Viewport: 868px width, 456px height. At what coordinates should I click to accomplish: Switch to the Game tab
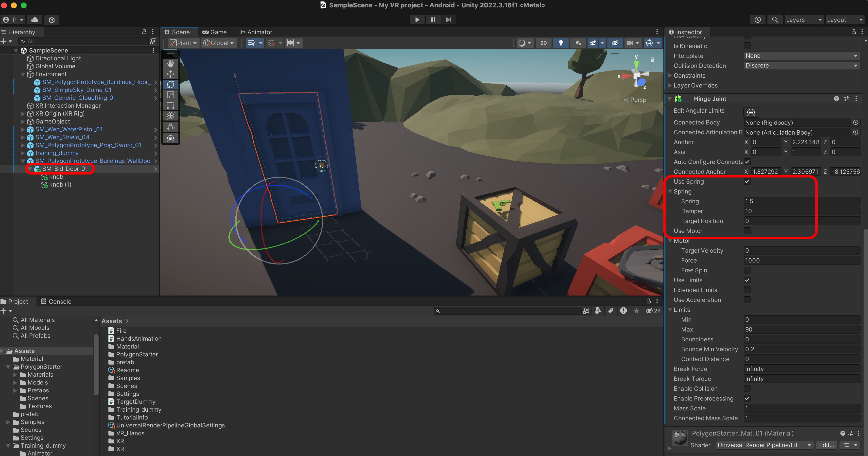click(x=214, y=32)
